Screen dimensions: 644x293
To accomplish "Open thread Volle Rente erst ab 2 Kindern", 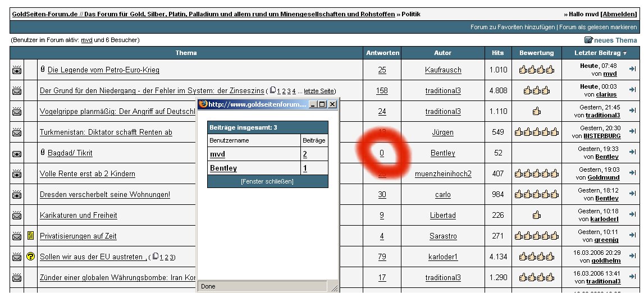I will [x=88, y=173].
